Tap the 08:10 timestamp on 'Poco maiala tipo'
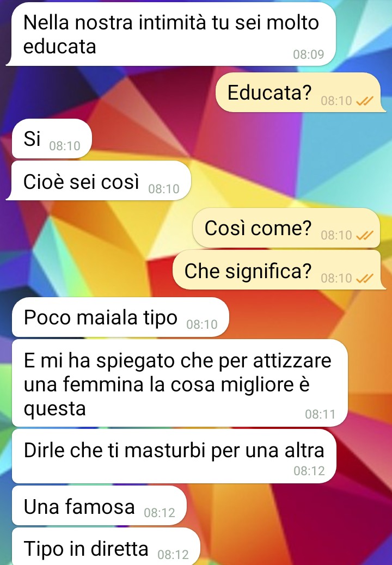 click(202, 324)
